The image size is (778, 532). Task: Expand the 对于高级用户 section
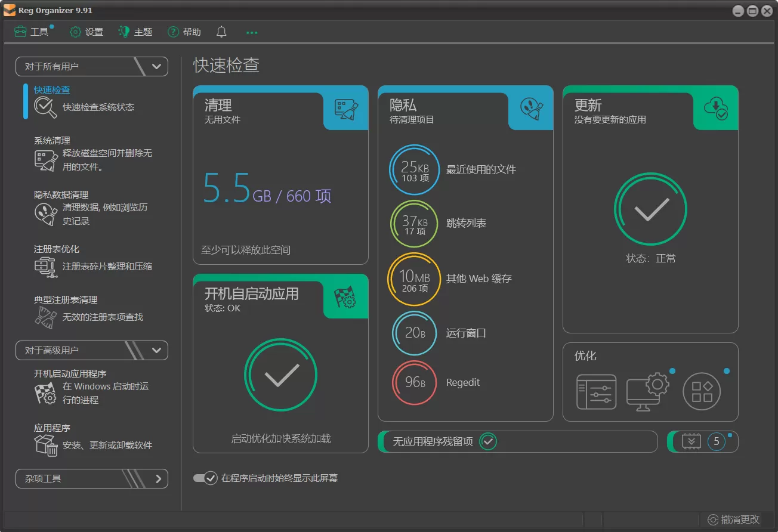tap(157, 350)
